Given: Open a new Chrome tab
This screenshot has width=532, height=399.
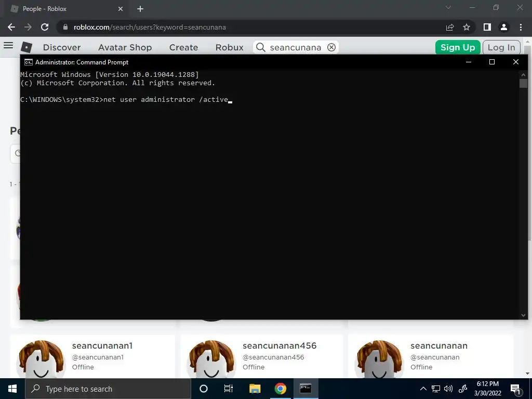Looking at the screenshot, I should tap(140, 9).
